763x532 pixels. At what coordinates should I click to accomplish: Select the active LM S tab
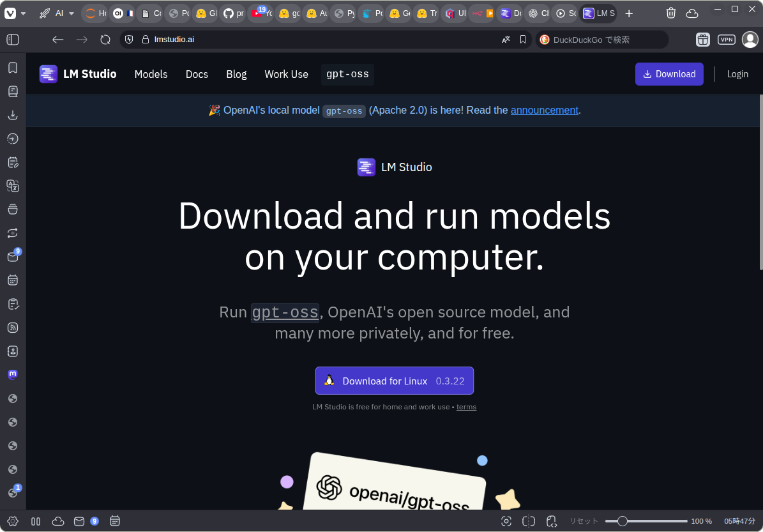pos(599,13)
